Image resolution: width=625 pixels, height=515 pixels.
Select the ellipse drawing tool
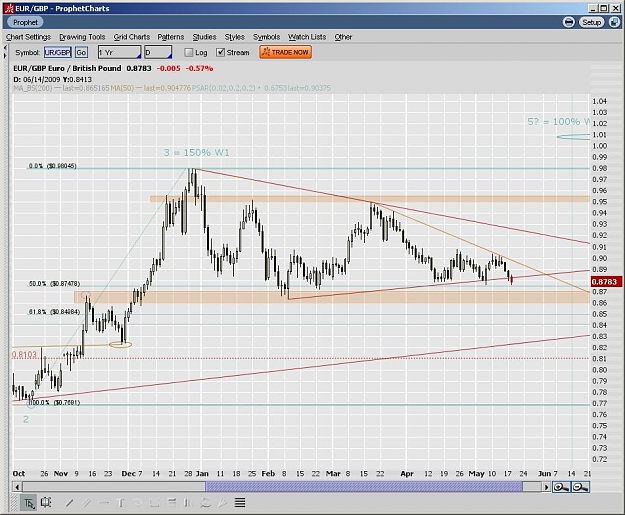tap(138, 503)
